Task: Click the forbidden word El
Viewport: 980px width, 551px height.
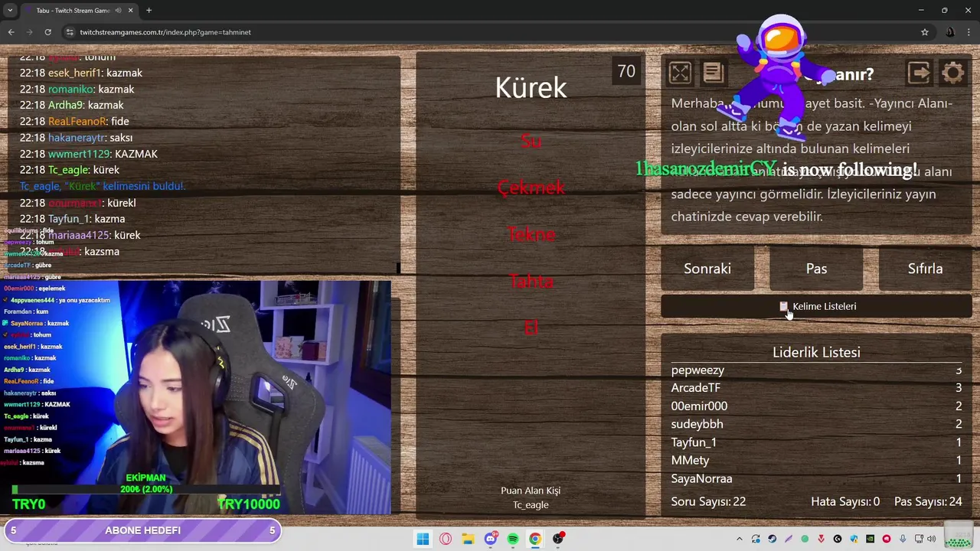Action: [x=531, y=328]
